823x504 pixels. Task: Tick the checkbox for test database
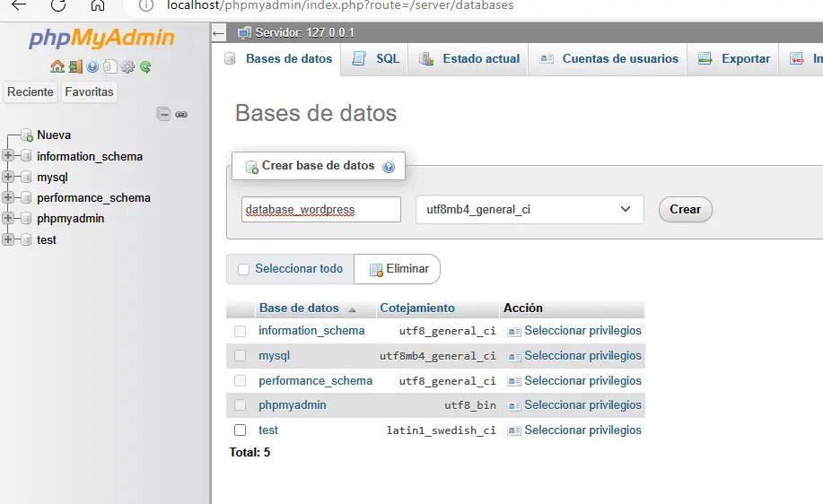[240, 430]
